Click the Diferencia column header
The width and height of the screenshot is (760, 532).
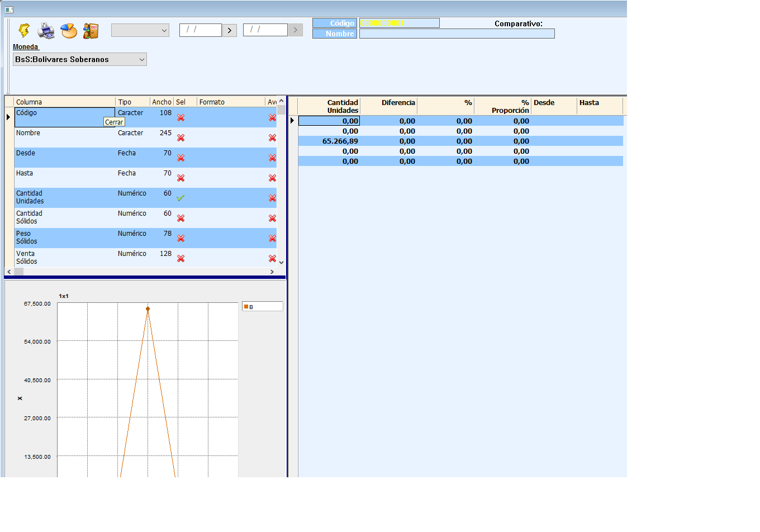click(389, 106)
